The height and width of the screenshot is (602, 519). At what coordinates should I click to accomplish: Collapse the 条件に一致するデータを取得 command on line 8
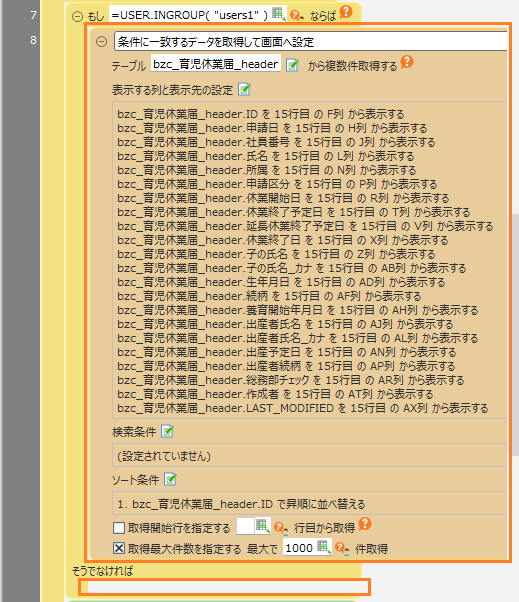coord(101,41)
